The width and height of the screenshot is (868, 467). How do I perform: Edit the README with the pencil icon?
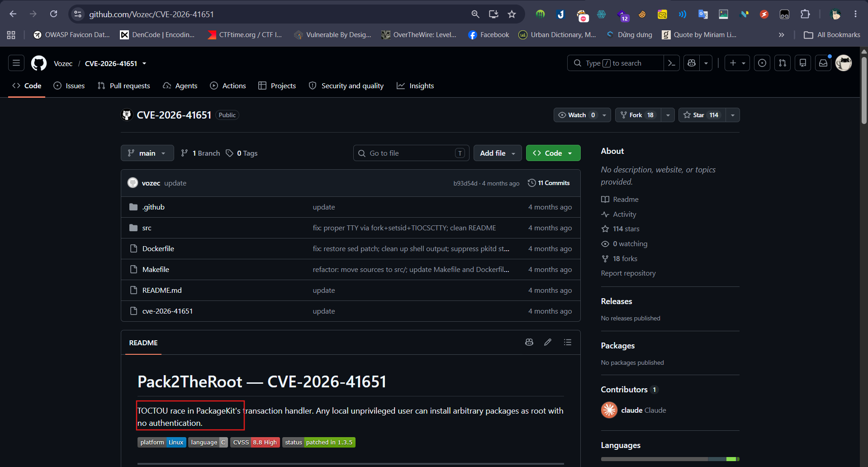[x=548, y=342]
